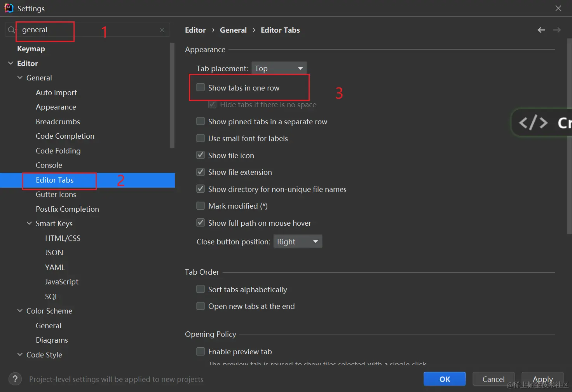The image size is (572, 392).
Task: Collapse the Code Style node
Action: pyautogui.click(x=20, y=354)
